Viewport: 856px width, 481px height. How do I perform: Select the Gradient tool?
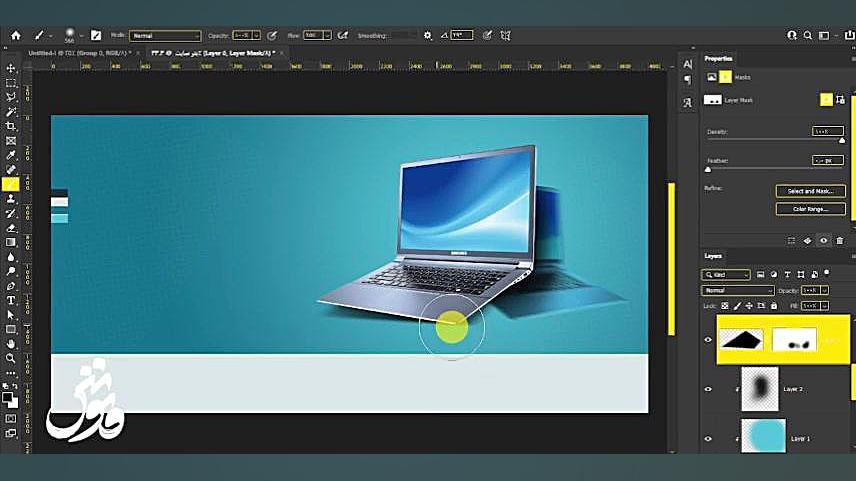click(x=10, y=242)
